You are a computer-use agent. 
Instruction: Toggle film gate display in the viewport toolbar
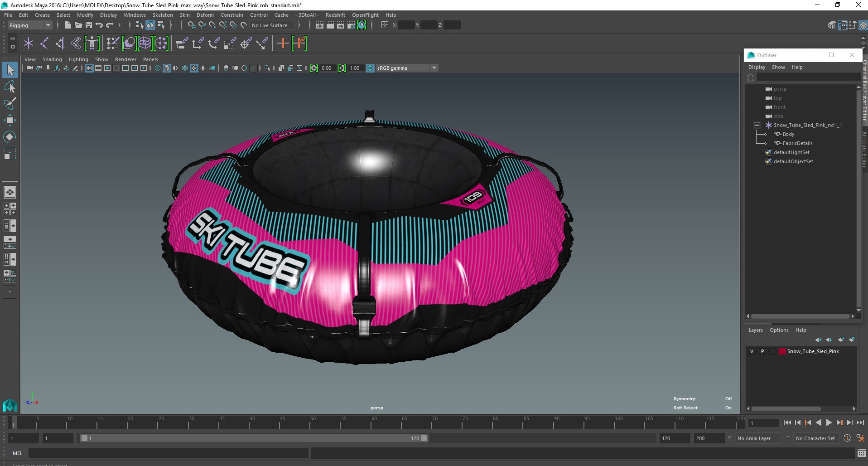[x=98, y=68]
